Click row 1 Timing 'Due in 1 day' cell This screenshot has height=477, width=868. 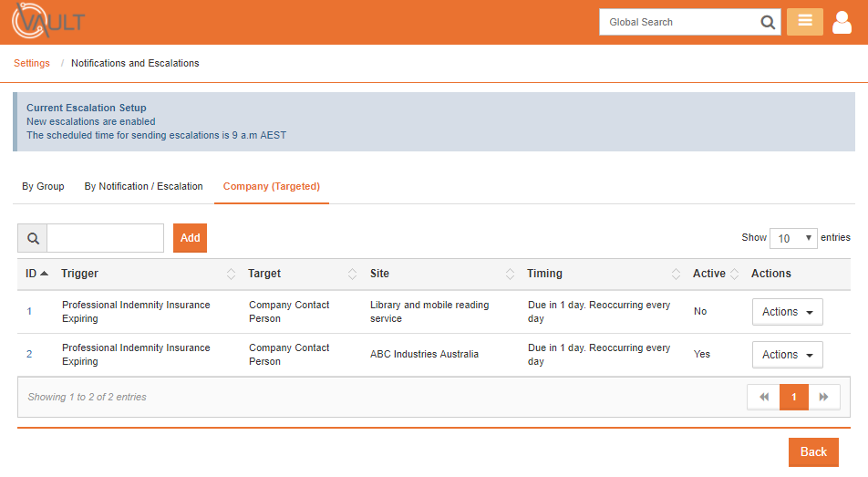pyautogui.click(x=599, y=312)
